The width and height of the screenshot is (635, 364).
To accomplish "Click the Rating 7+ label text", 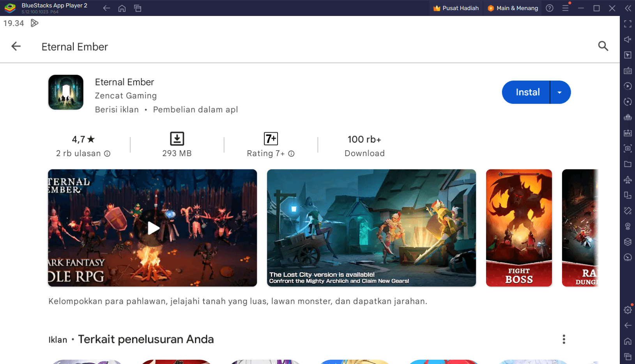I will pos(266,154).
